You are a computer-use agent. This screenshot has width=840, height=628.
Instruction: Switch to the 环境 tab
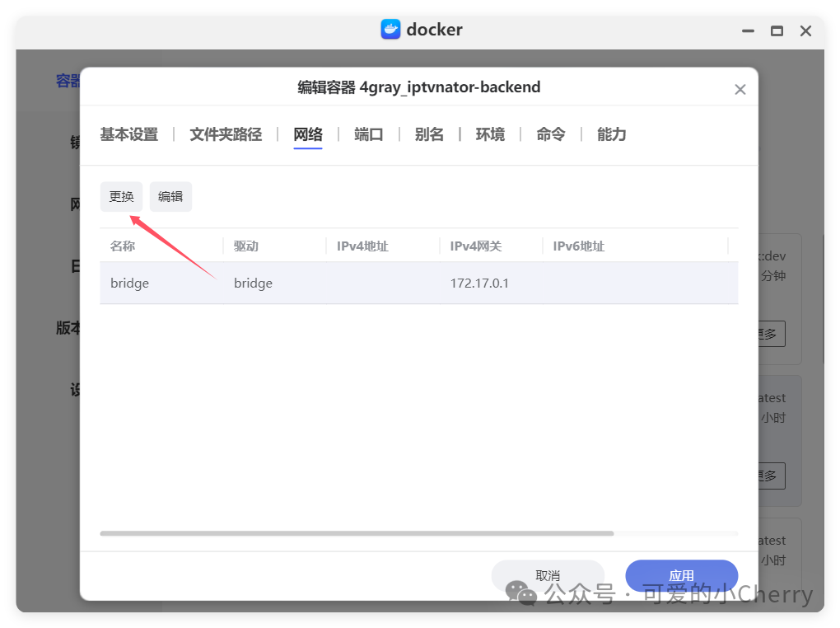(490, 134)
